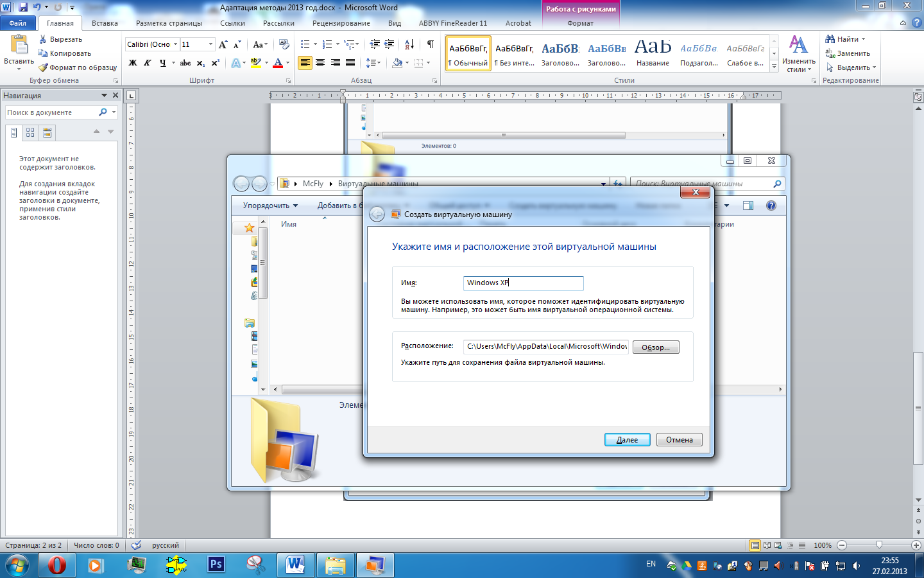Click Вырезать (cut) in clipboard group

tap(60, 39)
